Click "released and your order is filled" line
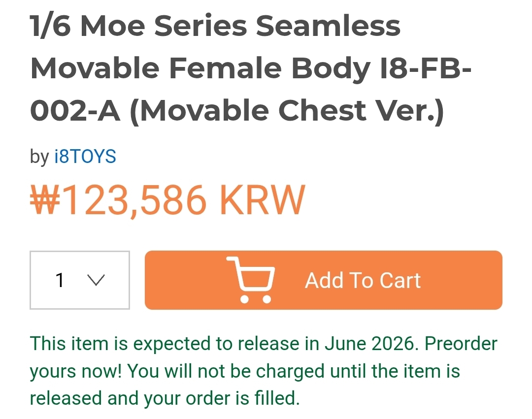This screenshot has height=419, width=532. [165, 398]
